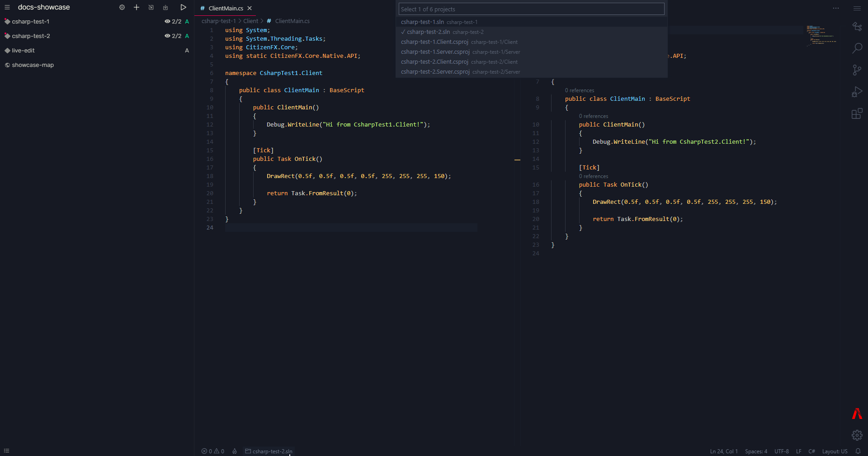868x456 pixels.
Task: Click the notifications bell in the status bar
Action: click(x=859, y=451)
